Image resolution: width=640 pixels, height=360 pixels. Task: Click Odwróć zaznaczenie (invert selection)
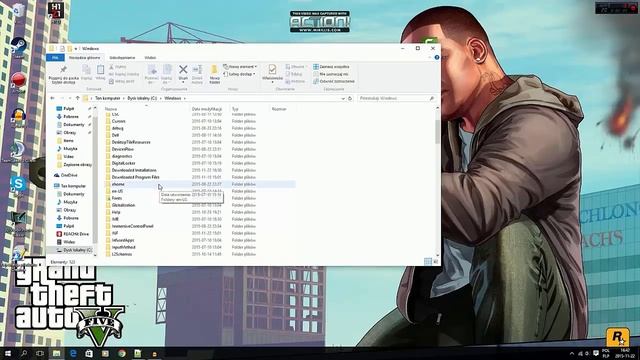coord(334,81)
